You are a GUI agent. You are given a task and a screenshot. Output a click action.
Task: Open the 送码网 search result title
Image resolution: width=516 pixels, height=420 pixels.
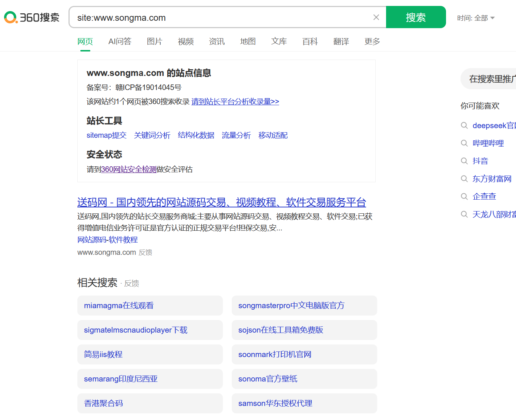[222, 202]
